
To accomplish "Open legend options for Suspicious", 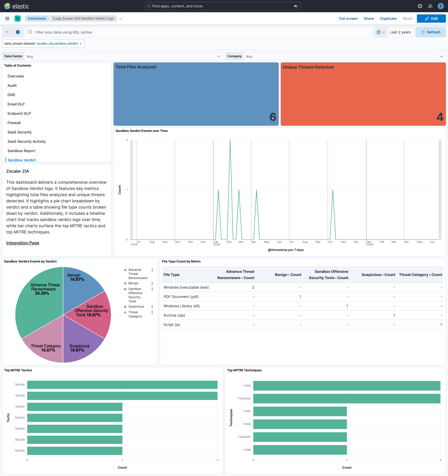I will (152, 307).
